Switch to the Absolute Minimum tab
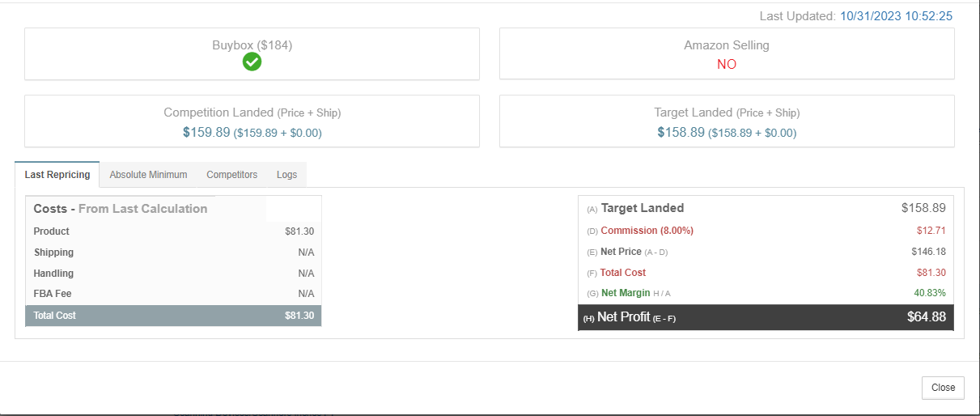Image resolution: width=980 pixels, height=416 pixels. coord(148,175)
